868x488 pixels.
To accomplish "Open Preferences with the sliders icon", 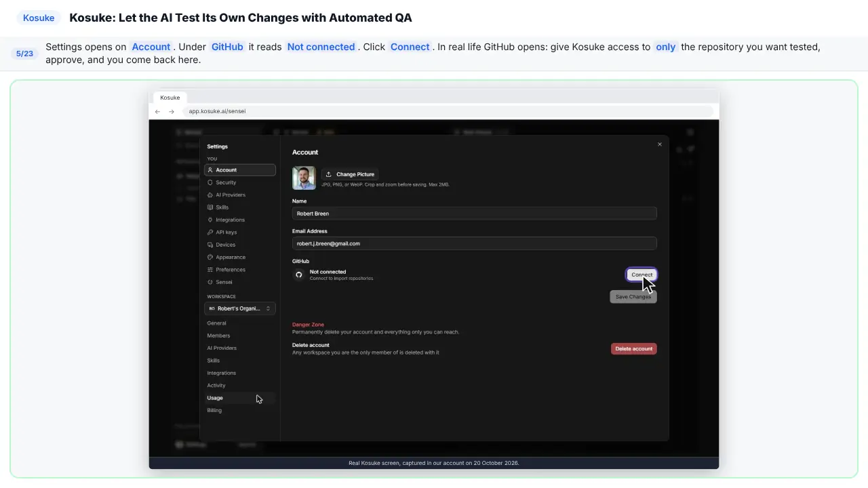I will pos(240,270).
